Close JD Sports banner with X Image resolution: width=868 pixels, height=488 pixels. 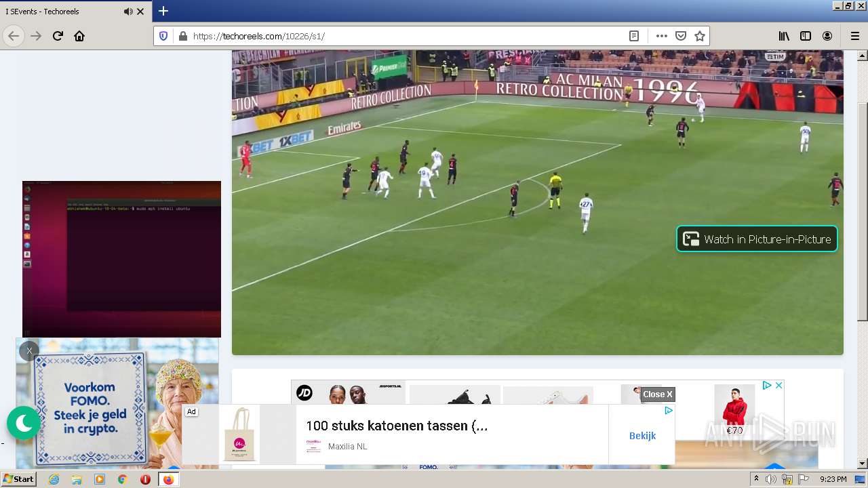coord(779,385)
